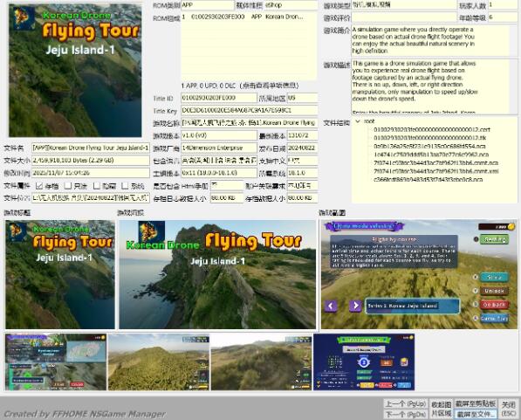521x420 pixels.
Task: Click the 文件位置 path field
Action: click(x=91, y=198)
